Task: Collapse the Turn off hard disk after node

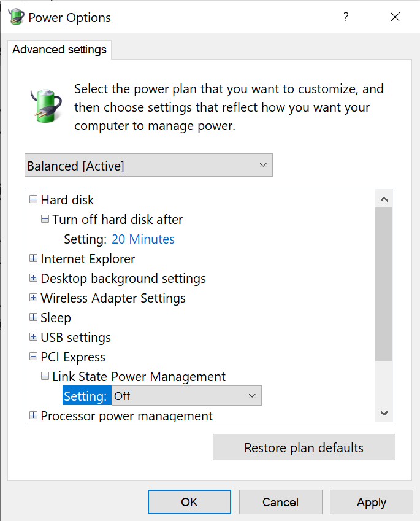Action: pyautogui.click(x=45, y=219)
